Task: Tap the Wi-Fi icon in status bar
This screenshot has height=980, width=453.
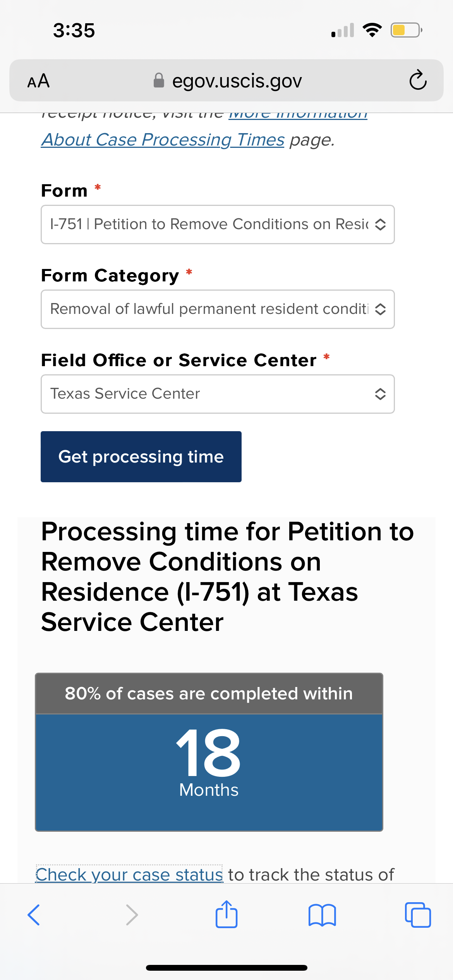Action: point(372,30)
